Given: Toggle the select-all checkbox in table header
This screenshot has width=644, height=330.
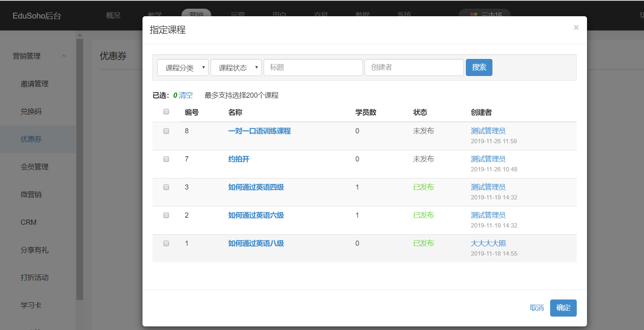Looking at the screenshot, I should (166, 112).
